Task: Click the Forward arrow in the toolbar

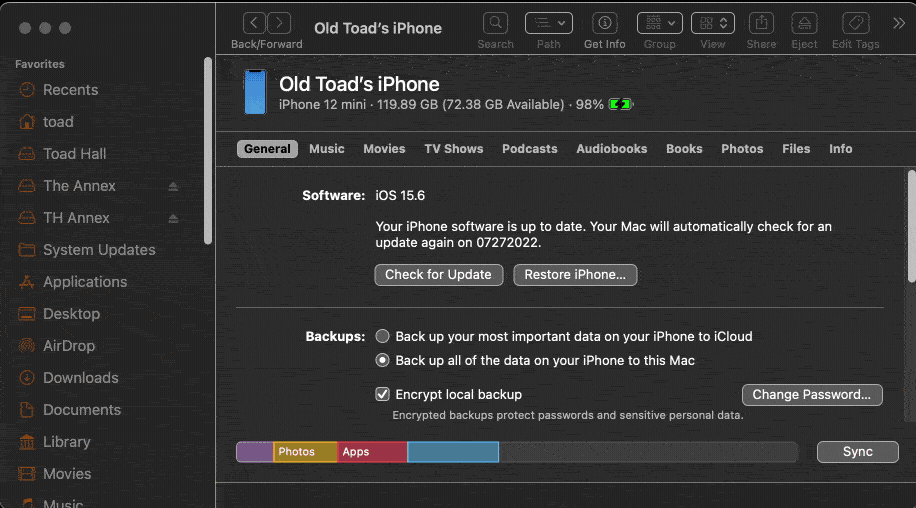Action: [x=279, y=23]
